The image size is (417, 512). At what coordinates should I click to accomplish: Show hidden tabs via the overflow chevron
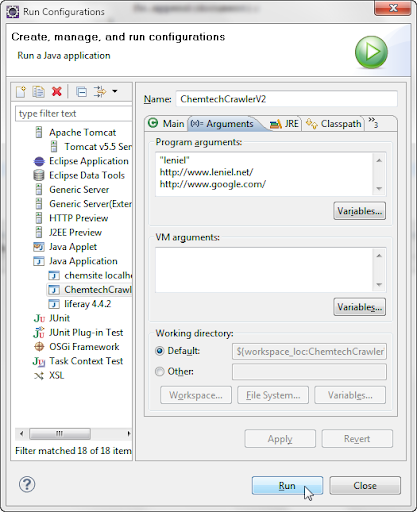point(373,123)
